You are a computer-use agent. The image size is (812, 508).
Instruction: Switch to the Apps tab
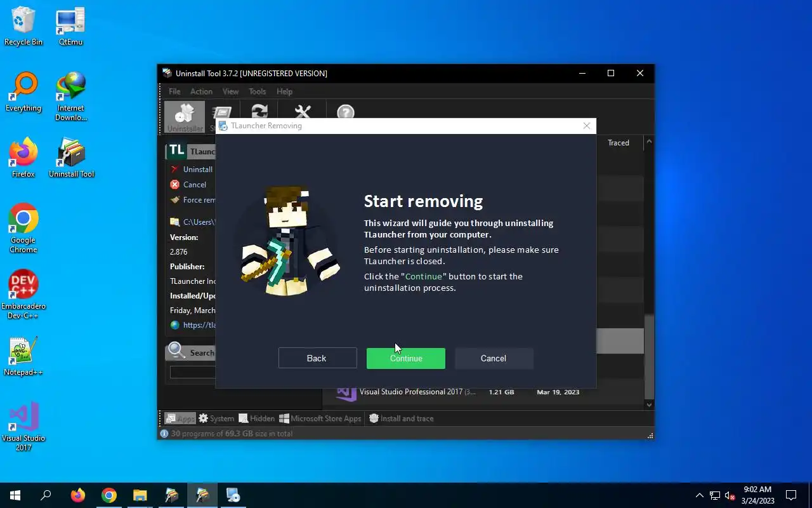[180, 418]
